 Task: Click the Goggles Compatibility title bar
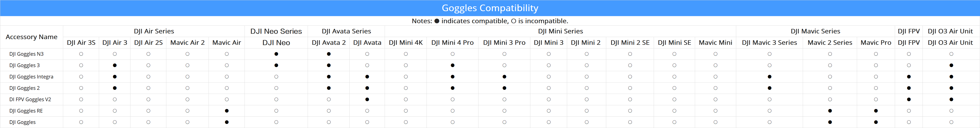(490, 8)
